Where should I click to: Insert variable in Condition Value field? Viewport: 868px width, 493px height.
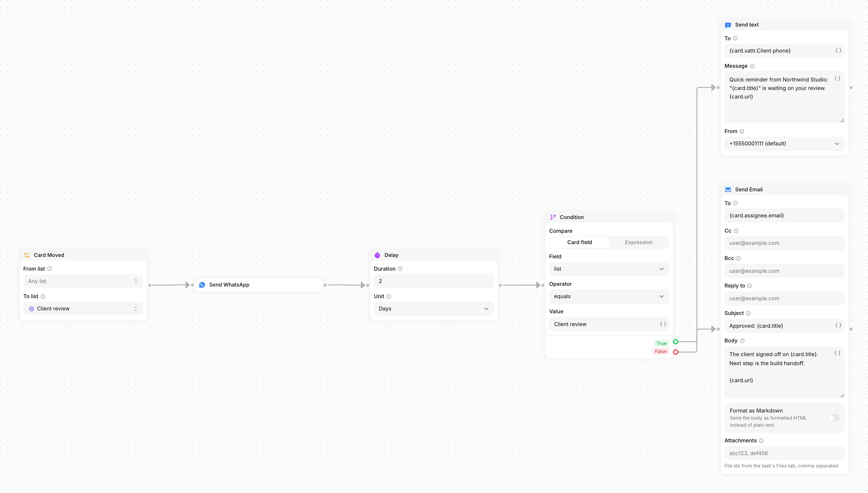click(x=663, y=324)
